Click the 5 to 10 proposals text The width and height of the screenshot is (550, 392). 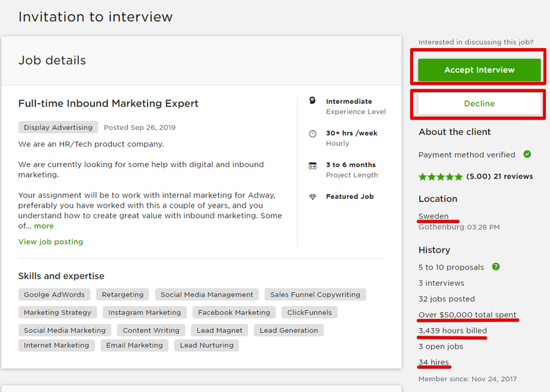pos(451,268)
